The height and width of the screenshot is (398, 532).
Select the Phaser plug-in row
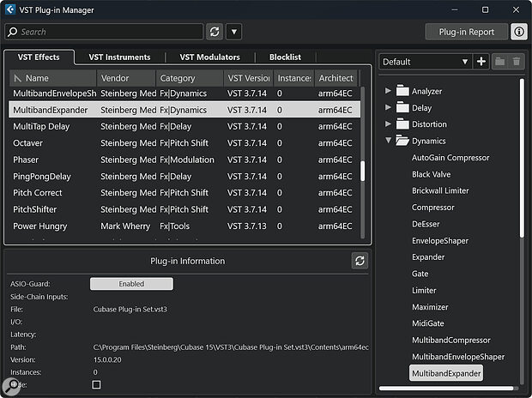[x=184, y=160]
